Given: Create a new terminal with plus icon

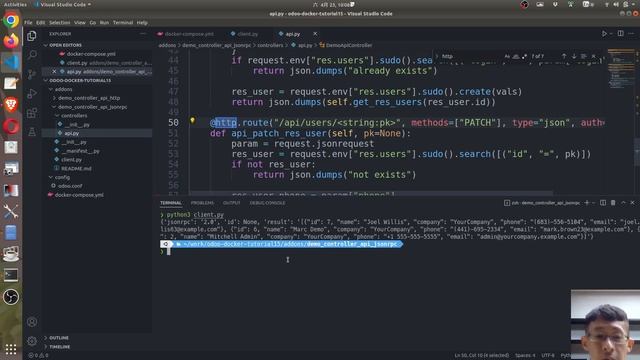Looking at the screenshot, I should pyautogui.click(x=587, y=202).
